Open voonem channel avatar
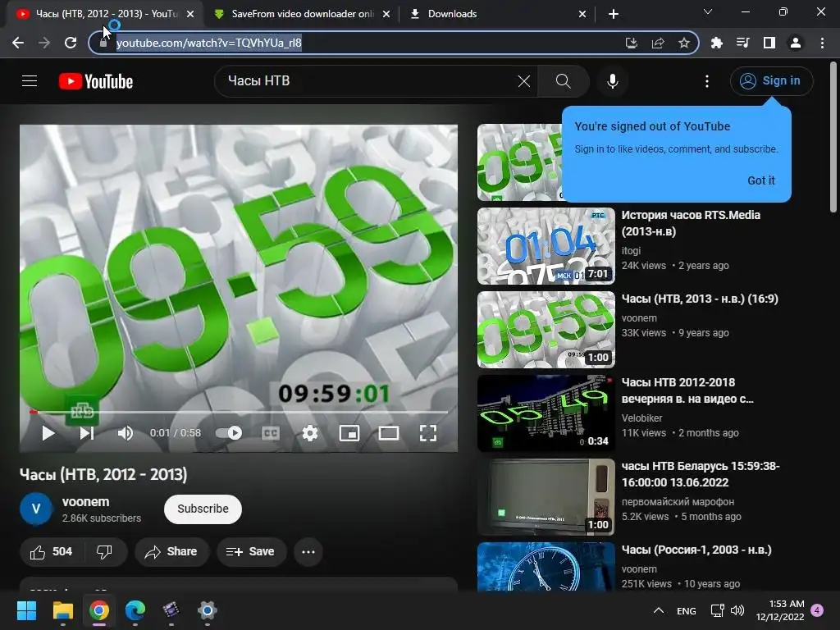This screenshot has width=840, height=630. tap(36, 509)
